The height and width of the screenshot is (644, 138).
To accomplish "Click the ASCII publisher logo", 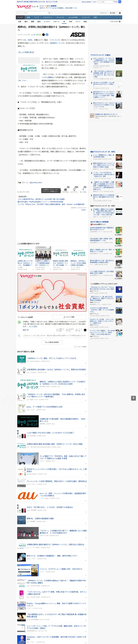I will (77, 35).
